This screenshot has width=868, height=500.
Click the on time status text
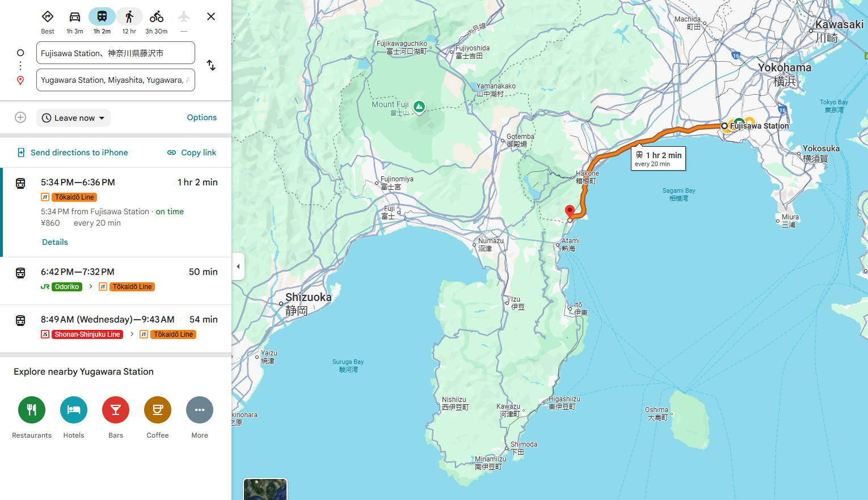[170, 211]
